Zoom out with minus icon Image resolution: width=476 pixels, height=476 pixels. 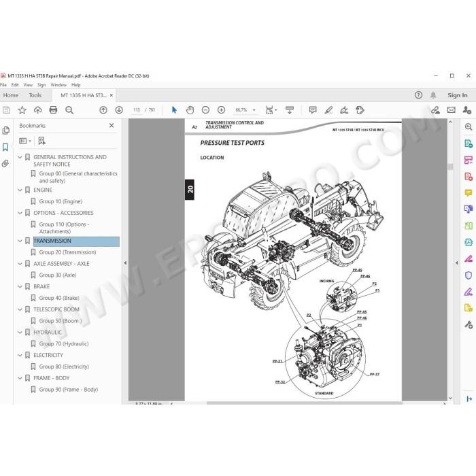(205, 110)
